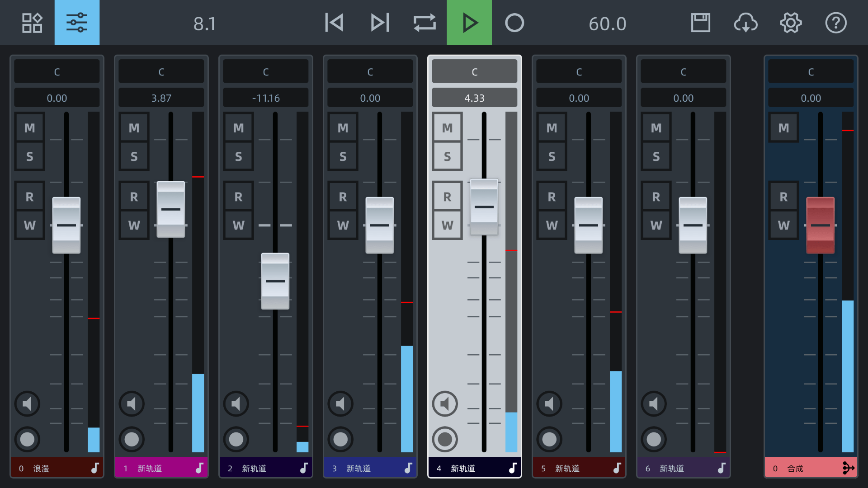This screenshot has height=488, width=868.
Task: Click the help question mark button
Action: click(836, 23)
